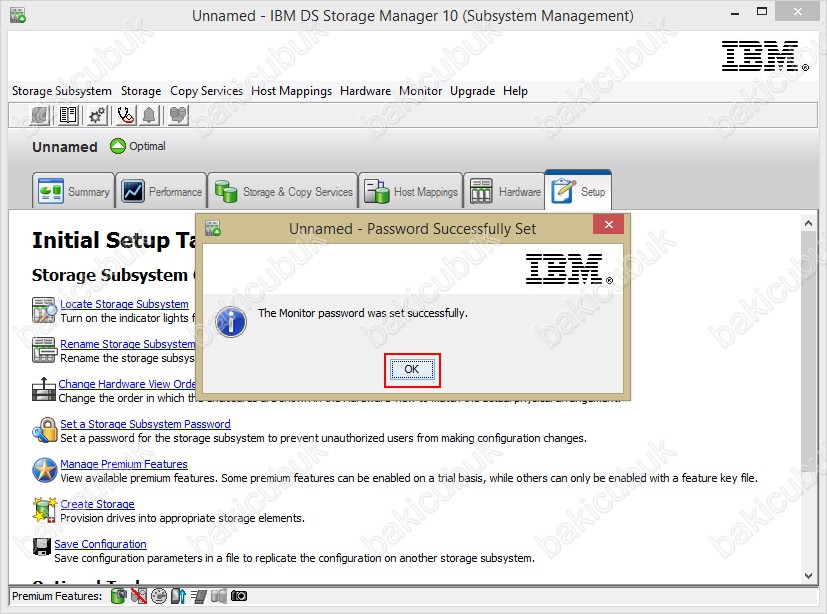Click the black camera premium feature icon
Viewport: 827px width, 614px height.
click(239, 596)
